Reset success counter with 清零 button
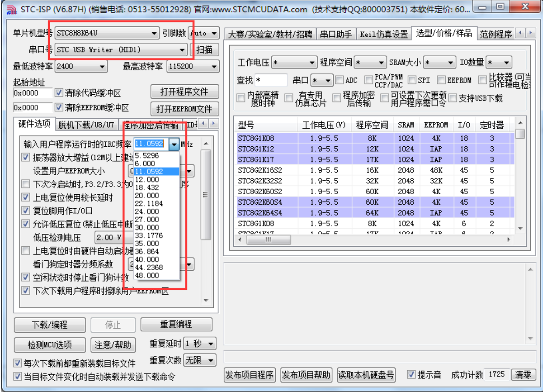Screen dimensions: 543x392 pos(523,375)
